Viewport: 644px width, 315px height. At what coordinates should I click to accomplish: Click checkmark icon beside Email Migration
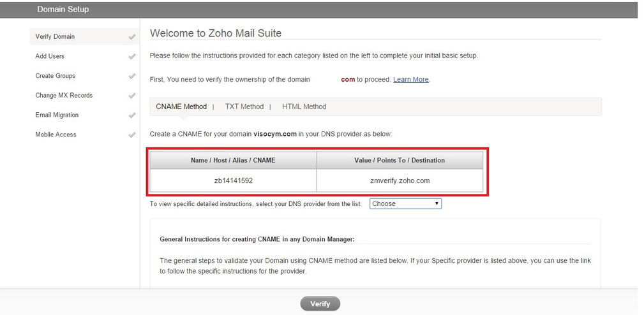click(x=132, y=115)
